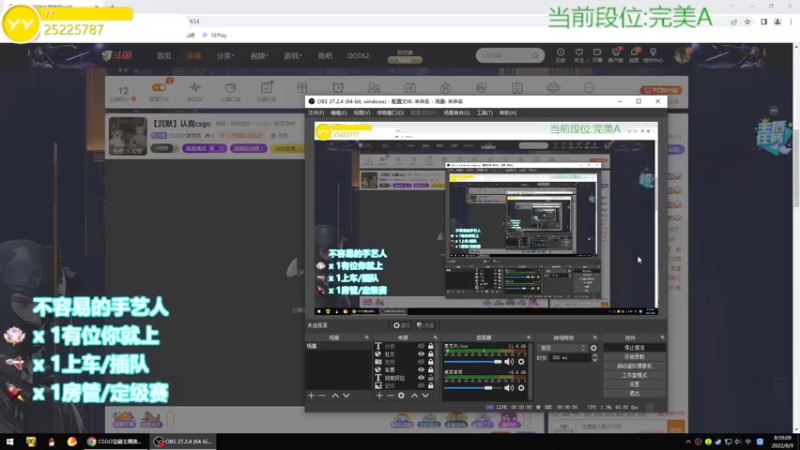
Task: Mute the 桌面音频 speaker icon
Action: click(509, 388)
